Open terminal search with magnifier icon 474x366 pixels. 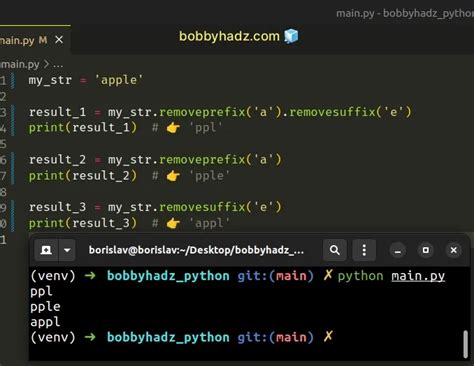(x=335, y=250)
